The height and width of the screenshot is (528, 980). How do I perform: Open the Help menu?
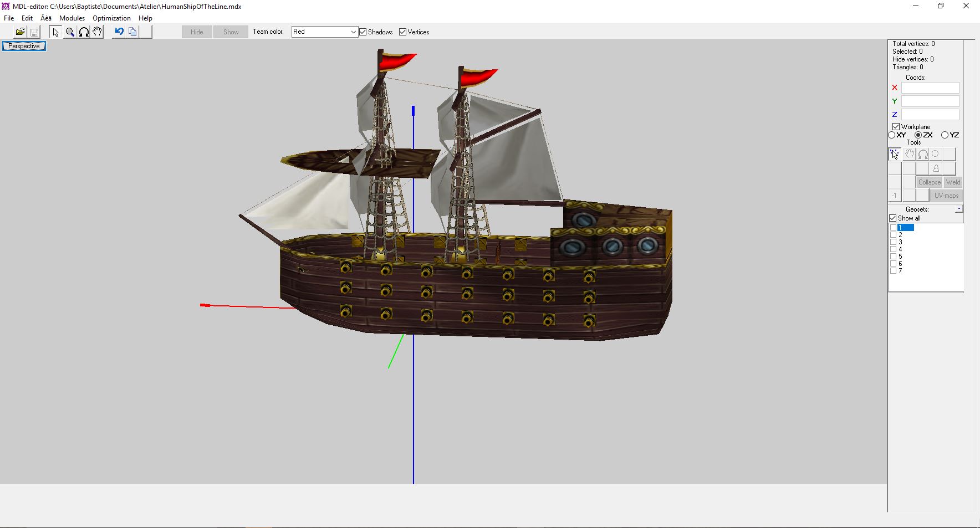pyautogui.click(x=145, y=18)
